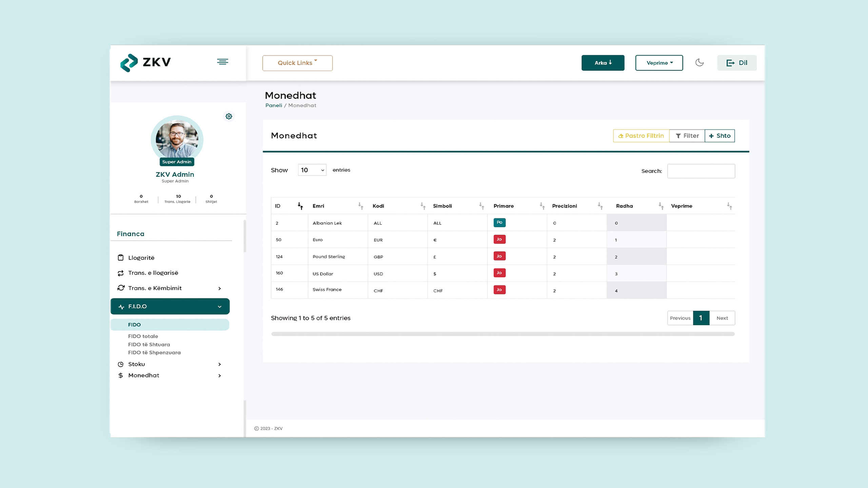Image resolution: width=868 pixels, height=488 pixels.
Task: Open the Veprime dropdown in header
Action: (x=659, y=63)
